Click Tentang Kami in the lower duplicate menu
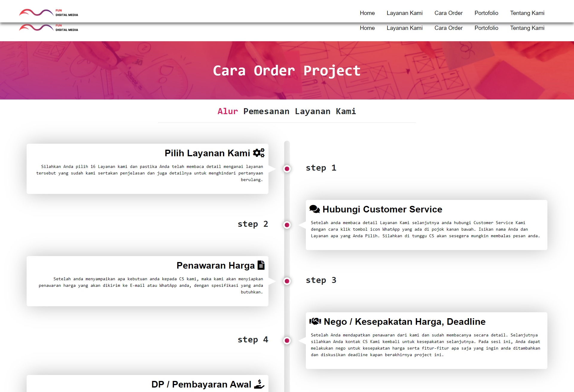The image size is (574, 392). [x=527, y=28]
